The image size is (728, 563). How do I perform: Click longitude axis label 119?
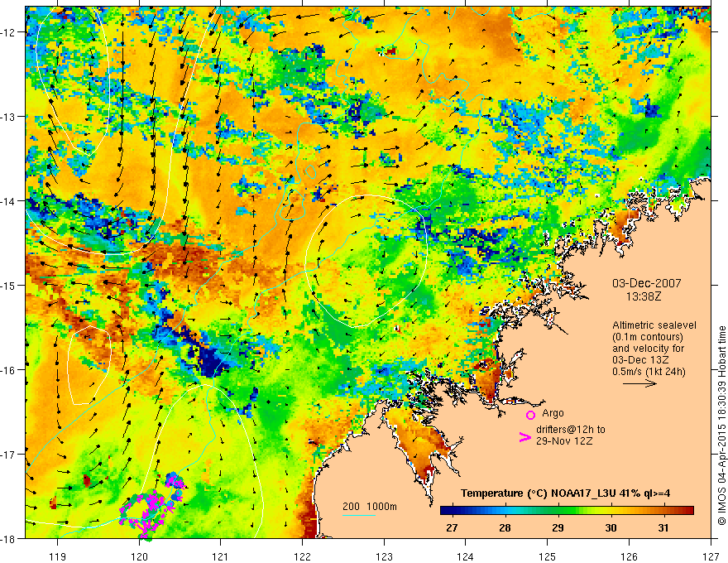tap(58, 556)
